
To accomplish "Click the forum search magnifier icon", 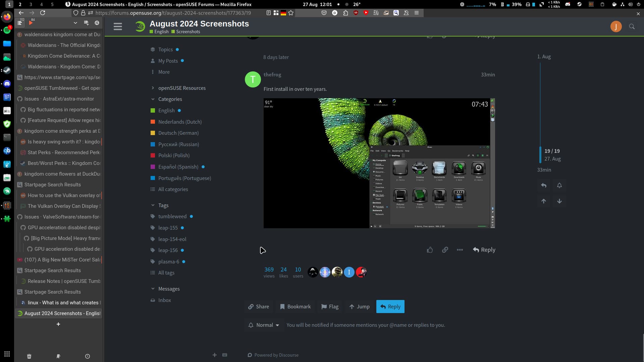I will (632, 27).
